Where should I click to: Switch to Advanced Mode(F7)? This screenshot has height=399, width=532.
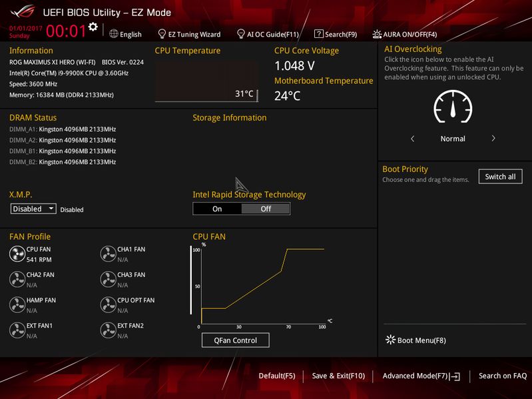[x=415, y=376]
